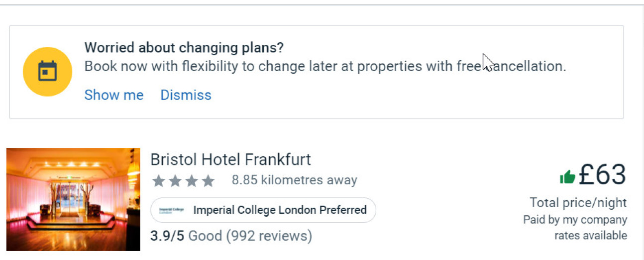Viewport: 644px width, 260px height.
Task: Click the Paid by my company text
Action: (x=575, y=220)
